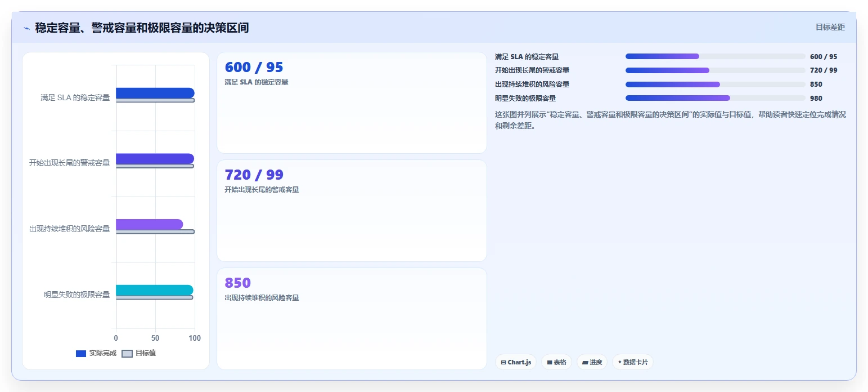Click the card title 稳定容量、警戒容量和极限容量的决策区间

(142, 28)
